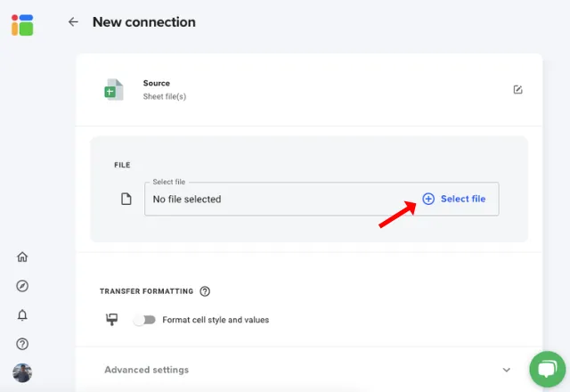Click the paint roller formatting icon
The image size is (570, 392).
point(112,320)
